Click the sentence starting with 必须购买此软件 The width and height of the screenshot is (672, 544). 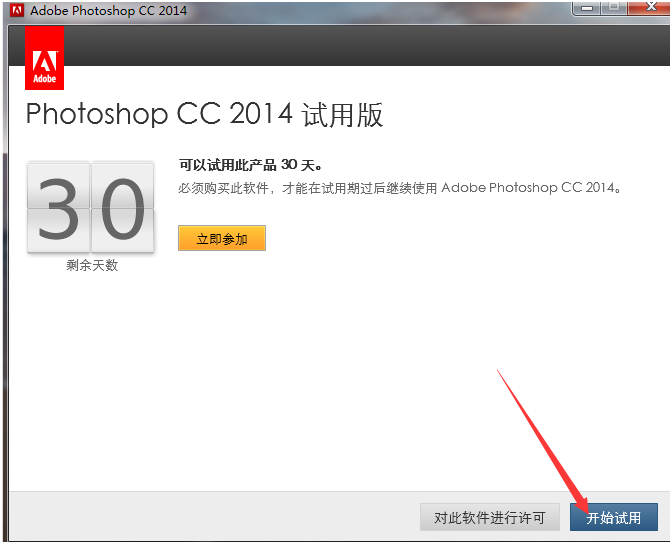pyautogui.click(x=399, y=188)
